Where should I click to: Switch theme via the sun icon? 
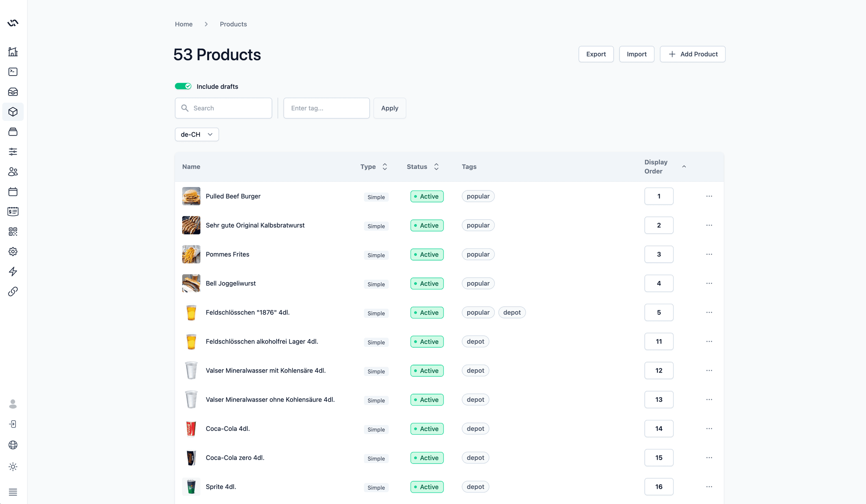[13, 466]
